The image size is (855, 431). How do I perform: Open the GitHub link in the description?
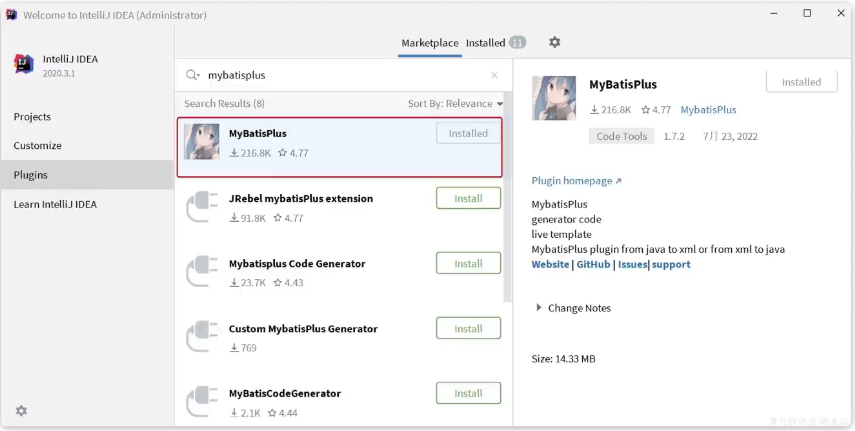click(x=593, y=265)
